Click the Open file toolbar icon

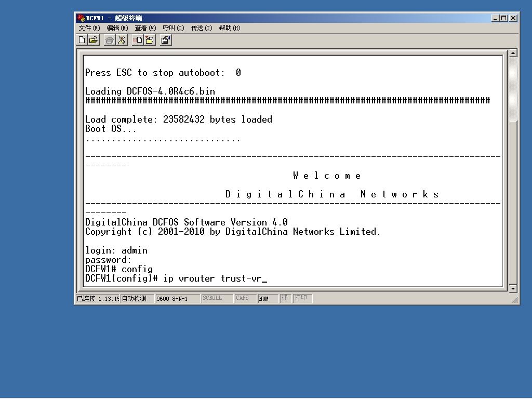pyautogui.click(x=94, y=40)
